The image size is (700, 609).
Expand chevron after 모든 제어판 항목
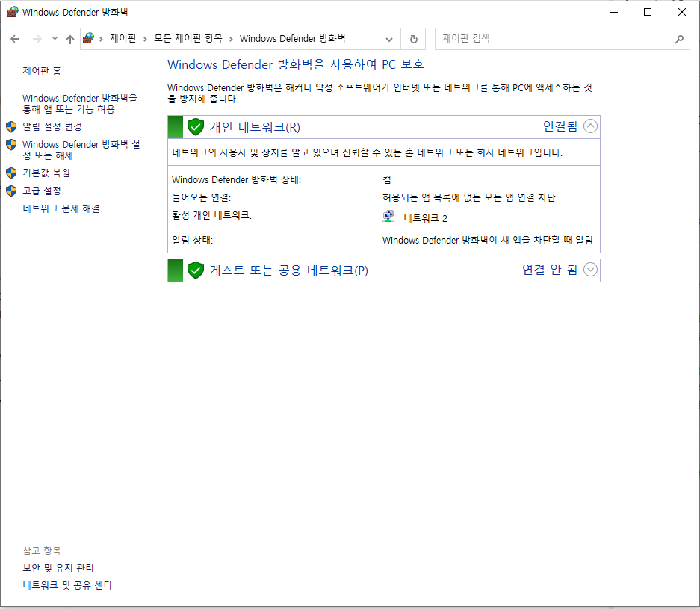pyautogui.click(x=231, y=39)
